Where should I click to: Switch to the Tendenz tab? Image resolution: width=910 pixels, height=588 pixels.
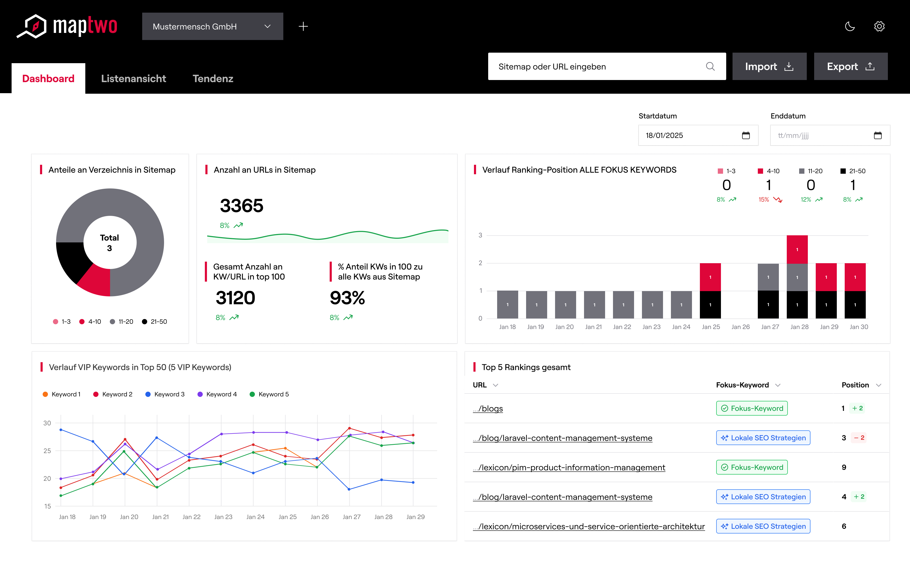coord(213,79)
